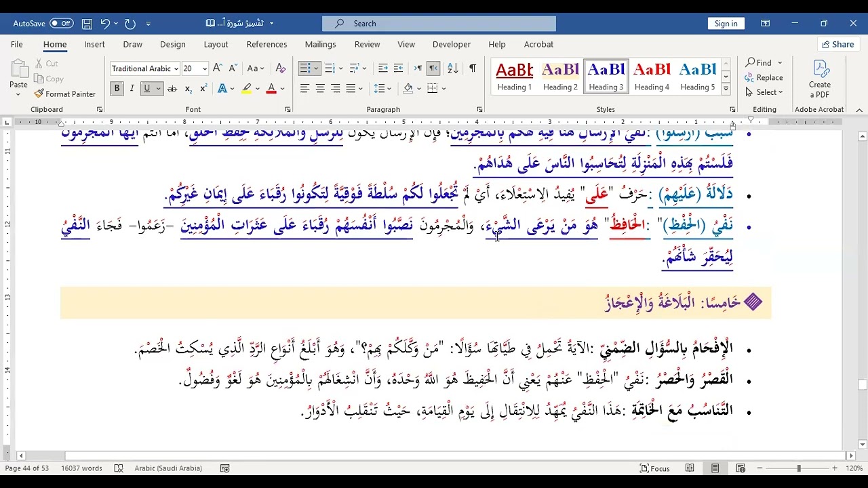Toggle the Bullets list button
The image size is (868, 488).
305,68
